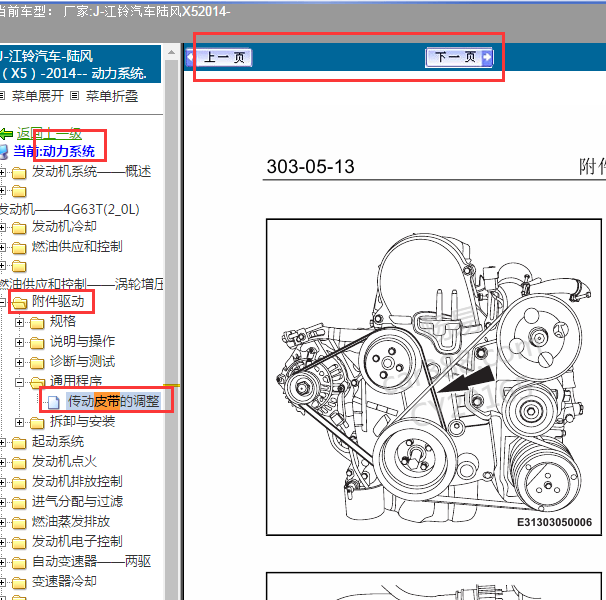Click open-folder icon of 附件驱动
This screenshot has height=600, width=606.
[19, 303]
